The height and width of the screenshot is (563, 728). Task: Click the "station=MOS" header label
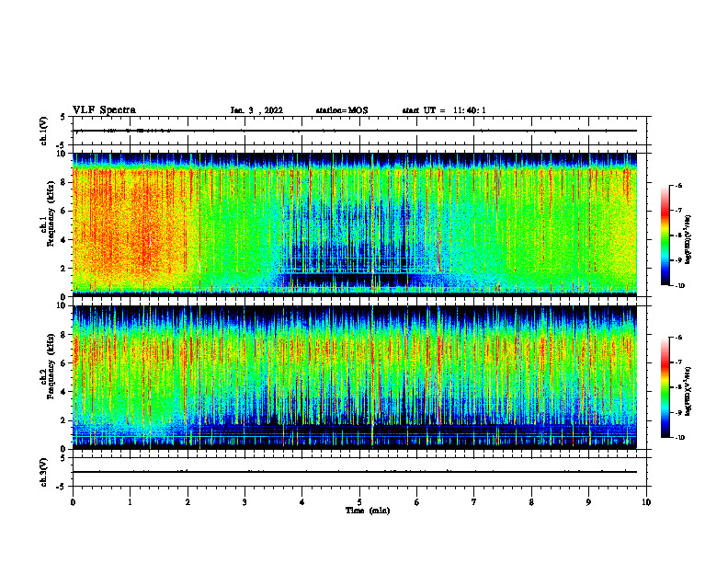(342, 110)
